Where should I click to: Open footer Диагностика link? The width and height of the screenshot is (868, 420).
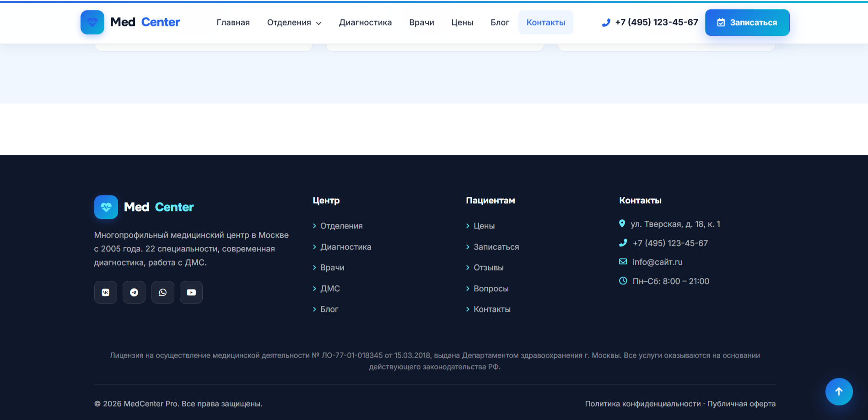[346, 247]
